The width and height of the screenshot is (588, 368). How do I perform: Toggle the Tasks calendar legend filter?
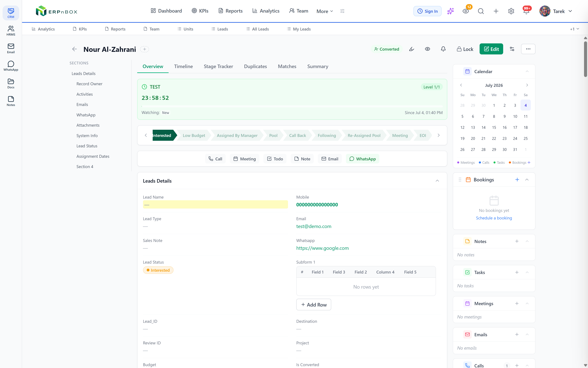pyautogui.click(x=499, y=163)
